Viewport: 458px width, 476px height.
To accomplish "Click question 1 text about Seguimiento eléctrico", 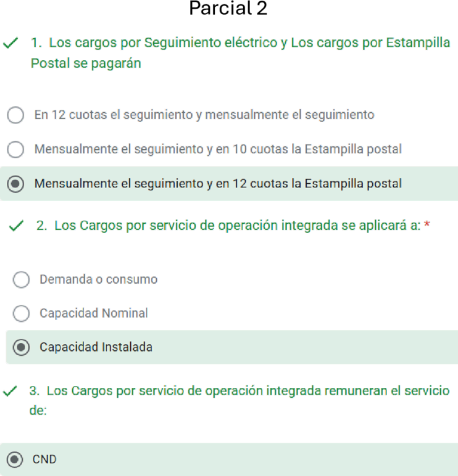I will pos(240,53).
